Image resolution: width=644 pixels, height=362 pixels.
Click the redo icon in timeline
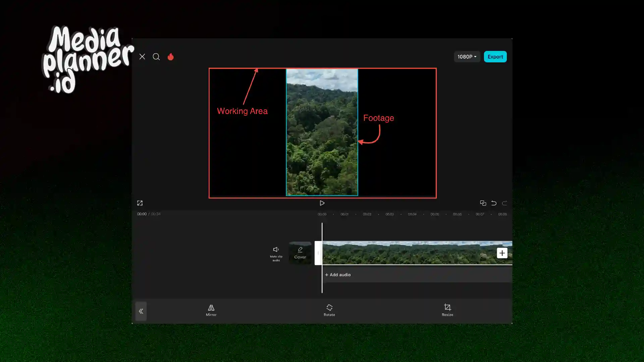(504, 203)
